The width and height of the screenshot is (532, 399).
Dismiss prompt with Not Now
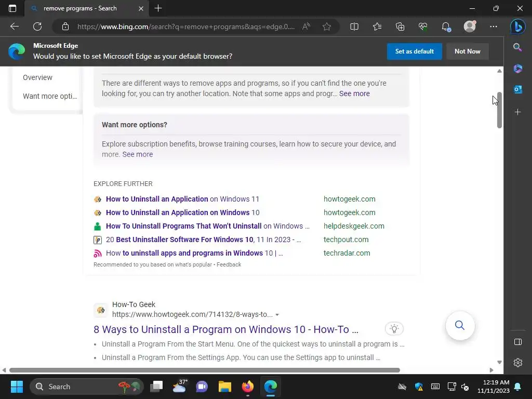467,51
